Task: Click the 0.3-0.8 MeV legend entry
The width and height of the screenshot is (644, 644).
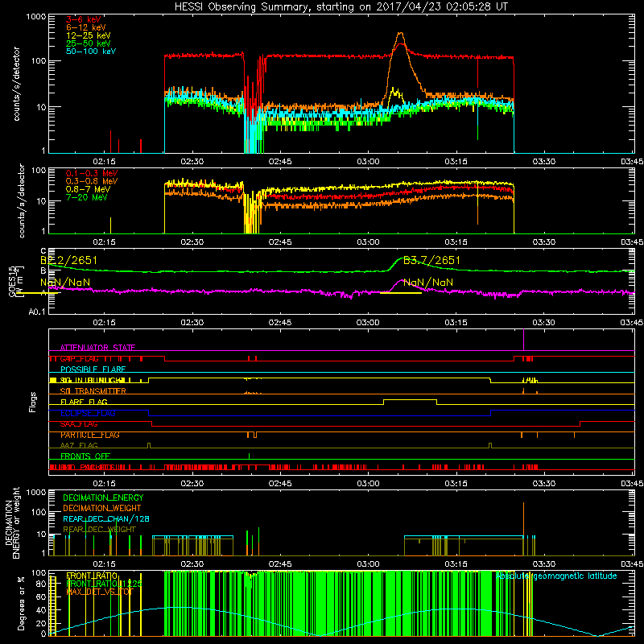Action: pyautogui.click(x=92, y=181)
